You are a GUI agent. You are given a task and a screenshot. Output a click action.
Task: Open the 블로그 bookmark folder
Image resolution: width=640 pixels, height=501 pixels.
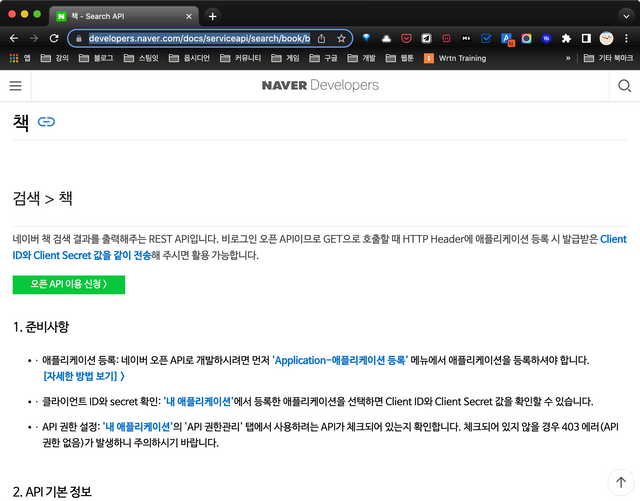tap(96, 58)
